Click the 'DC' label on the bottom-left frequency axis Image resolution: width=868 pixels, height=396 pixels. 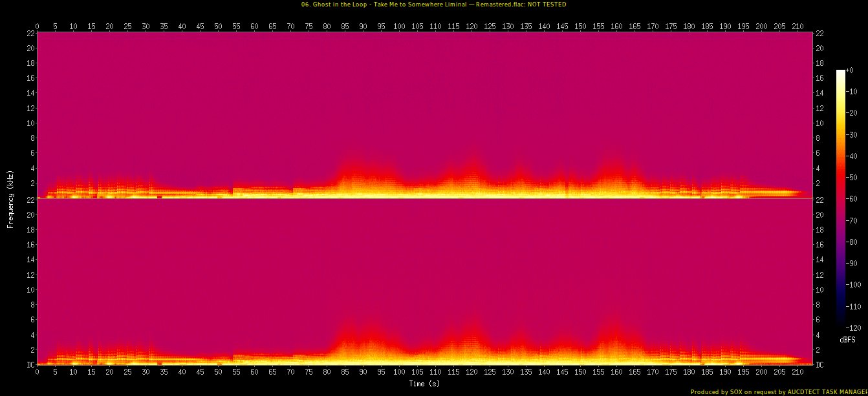(x=30, y=365)
